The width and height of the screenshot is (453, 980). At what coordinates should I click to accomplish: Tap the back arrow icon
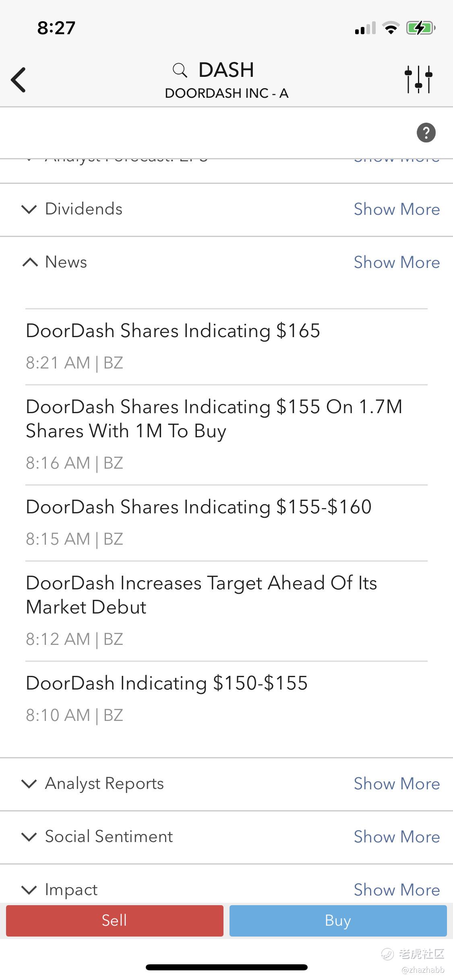coord(19,80)
